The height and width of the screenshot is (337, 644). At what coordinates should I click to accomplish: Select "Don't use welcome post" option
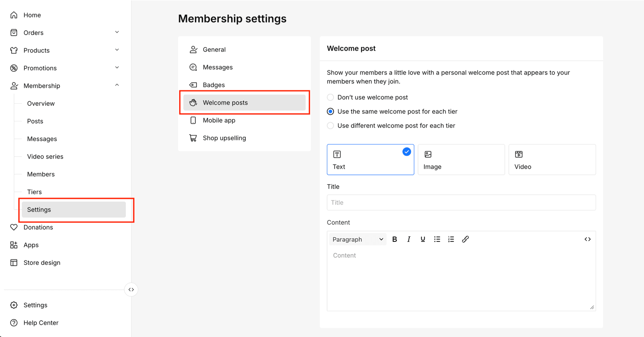pos(330,97)
